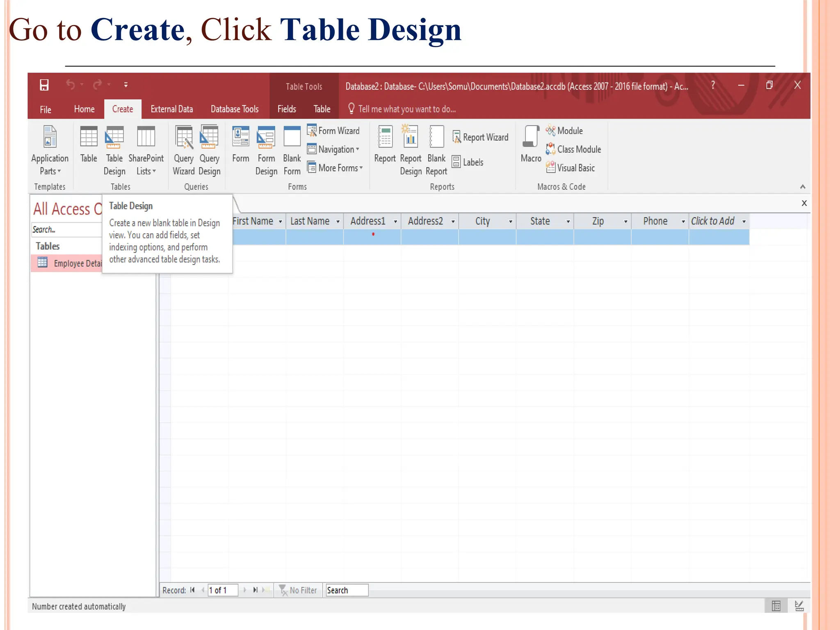Switch to Design View in status bar
Image resolution: width=840 pixels, height=630 pixels.
799,606
